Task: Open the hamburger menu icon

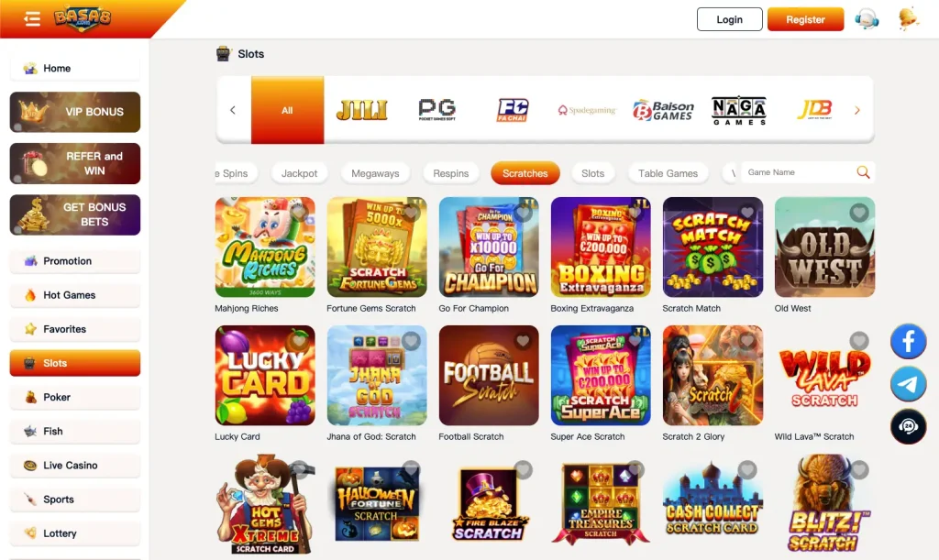Action: click(x=32, y=19)
